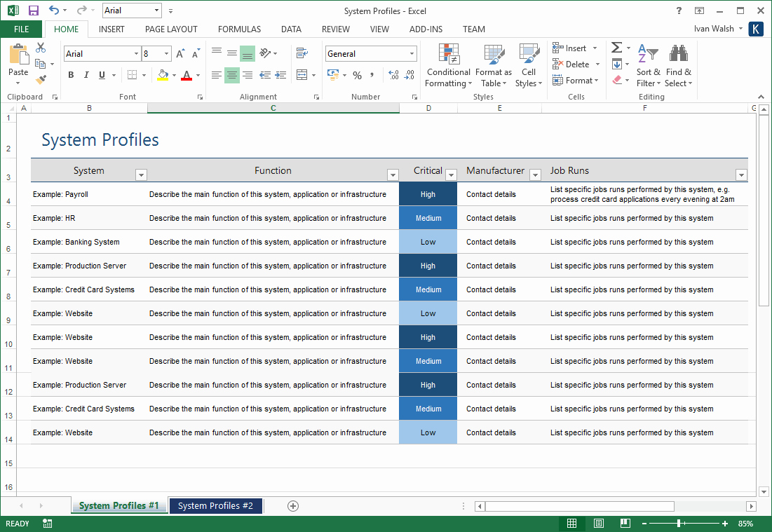Toggle italic formatting

click(x=86, y=74)
